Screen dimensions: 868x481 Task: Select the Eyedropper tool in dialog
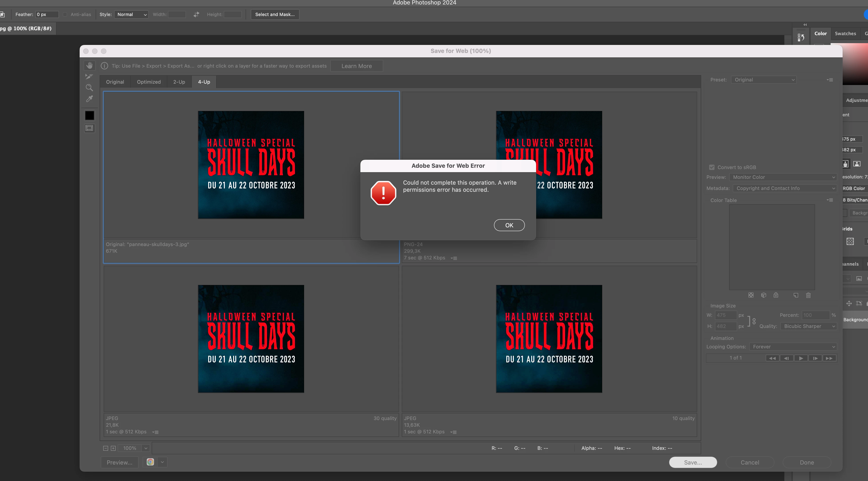tap(89, 99)
